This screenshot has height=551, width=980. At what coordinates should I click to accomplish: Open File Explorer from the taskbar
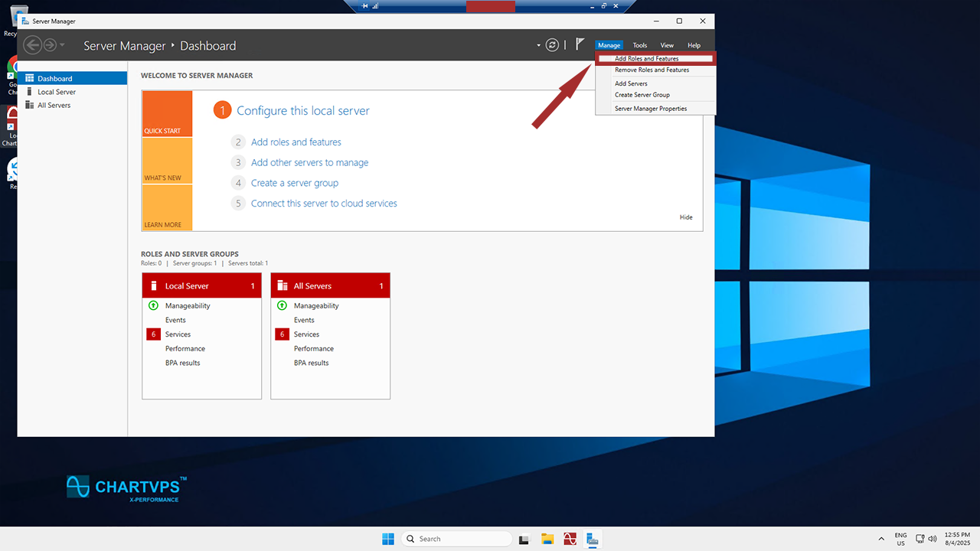(547, 539)
